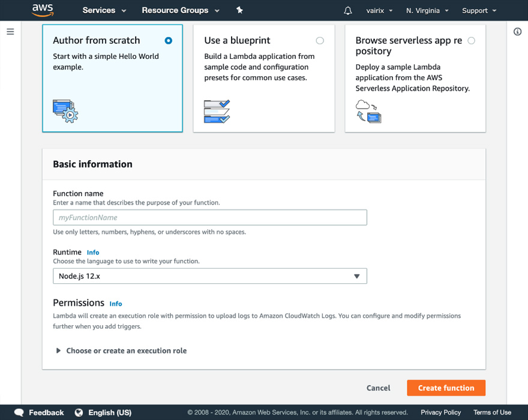528x420 pixels.
Task: Click the serverless repository cloud illustration
Action: 368,111
